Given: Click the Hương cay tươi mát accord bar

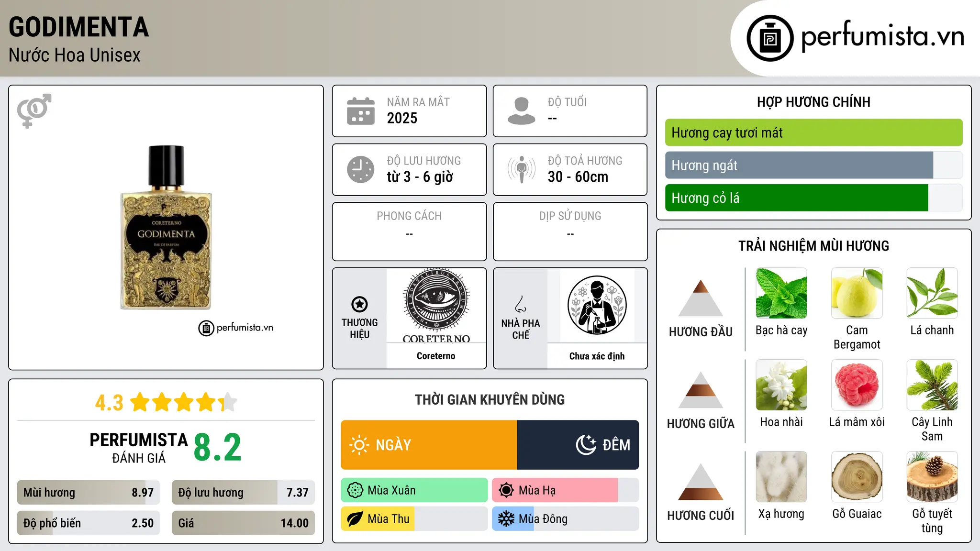Looking at the screenshot, I should click(x=813, y=132).
